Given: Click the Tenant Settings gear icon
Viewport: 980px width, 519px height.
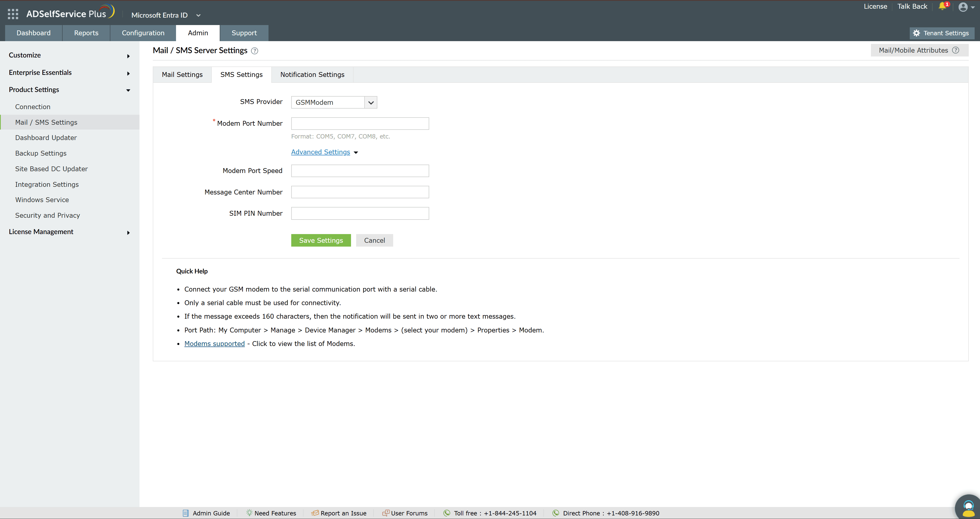Looking at the screenshot, I should [x=916, y=33].
